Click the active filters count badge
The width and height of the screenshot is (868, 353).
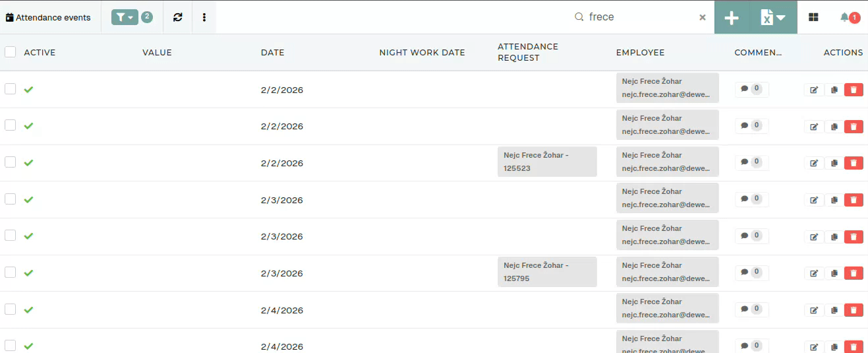[147, 17]
